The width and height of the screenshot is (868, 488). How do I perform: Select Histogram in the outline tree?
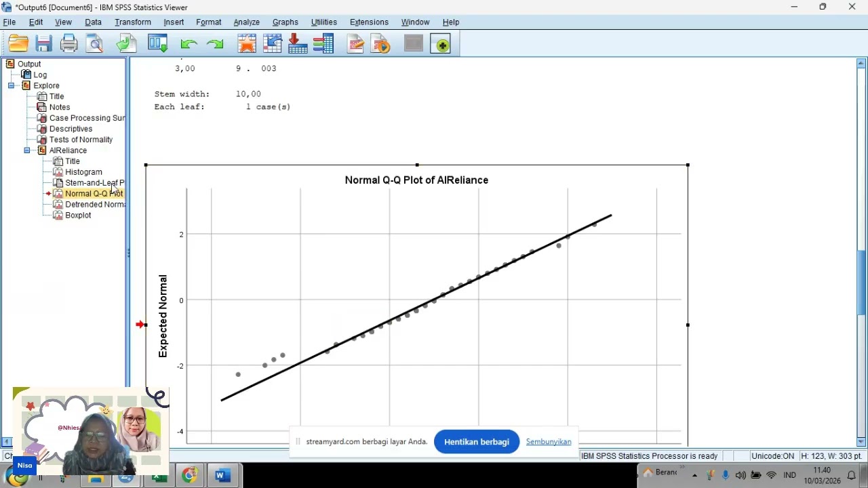(x=83, y=172)
